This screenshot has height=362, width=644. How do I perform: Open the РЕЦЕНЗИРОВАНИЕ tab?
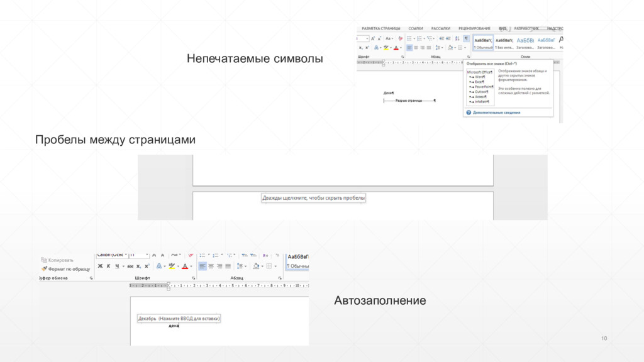tap(474, 29)
